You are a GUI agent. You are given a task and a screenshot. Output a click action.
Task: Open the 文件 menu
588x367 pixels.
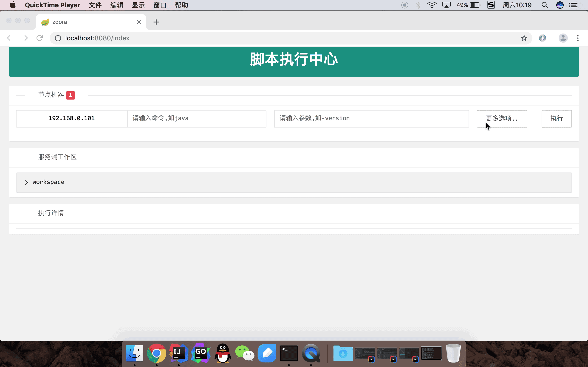click(95, 5)
